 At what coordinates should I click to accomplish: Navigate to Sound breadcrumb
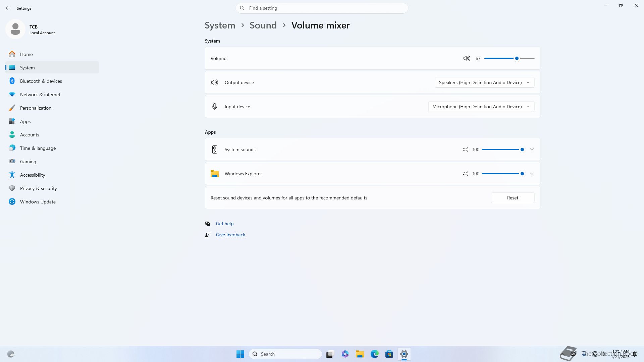pyautogui.click(x=263, y=25)
